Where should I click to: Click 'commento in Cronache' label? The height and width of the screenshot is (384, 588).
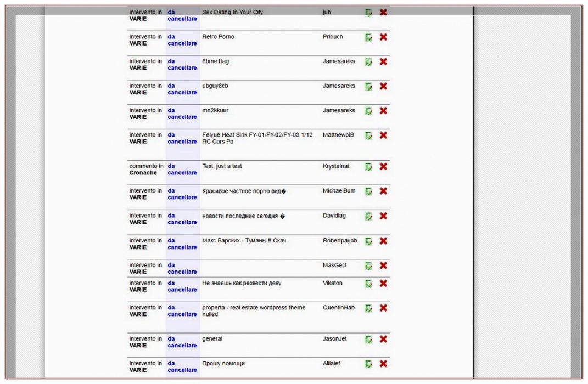pyautogui.click(x=146, y=170)
